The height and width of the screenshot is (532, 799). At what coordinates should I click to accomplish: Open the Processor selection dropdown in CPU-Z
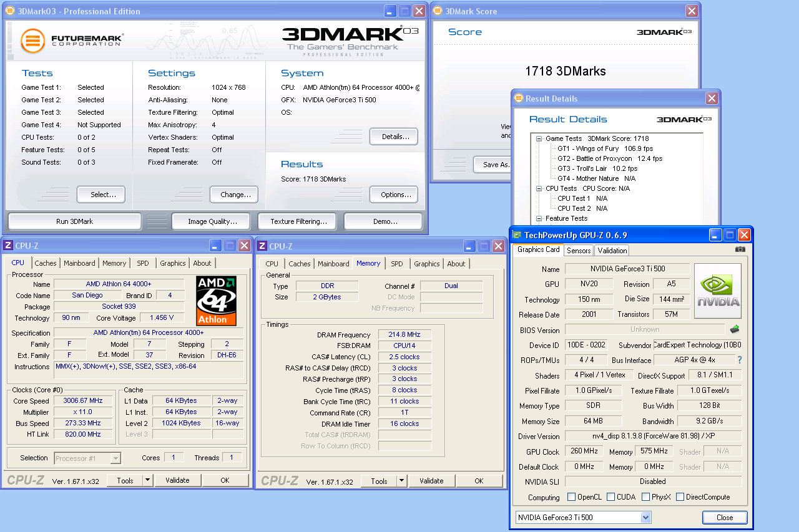115,458
